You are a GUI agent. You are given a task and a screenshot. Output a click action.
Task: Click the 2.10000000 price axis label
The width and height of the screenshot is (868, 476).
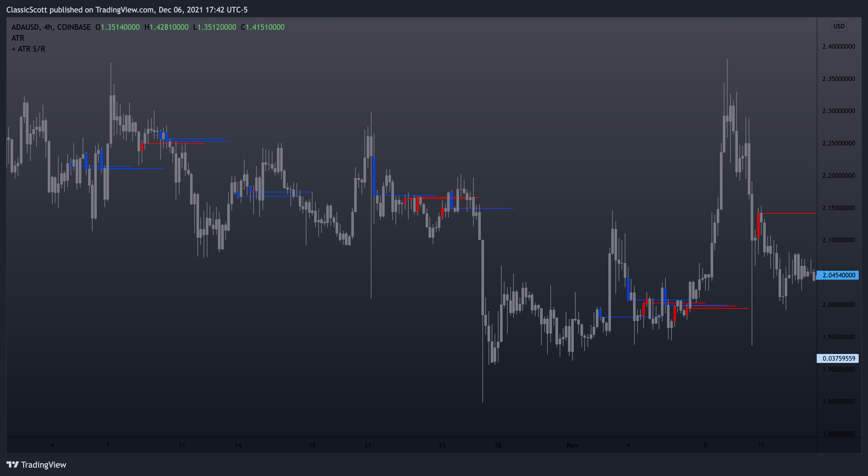pyautogui.click(x=838, y=240)
